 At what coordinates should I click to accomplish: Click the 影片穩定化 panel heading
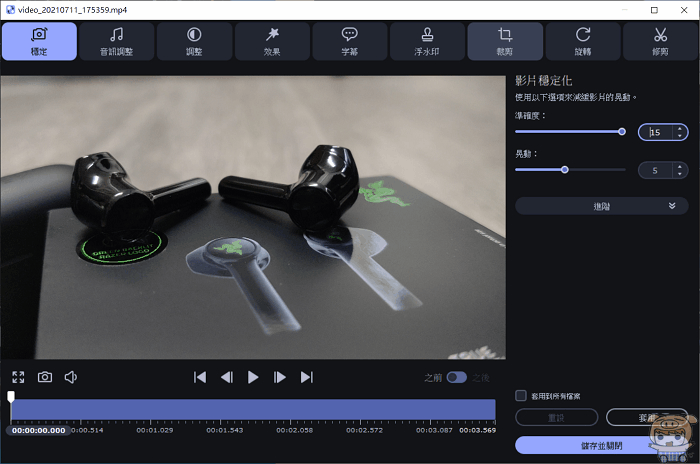(x=543, y=81)
